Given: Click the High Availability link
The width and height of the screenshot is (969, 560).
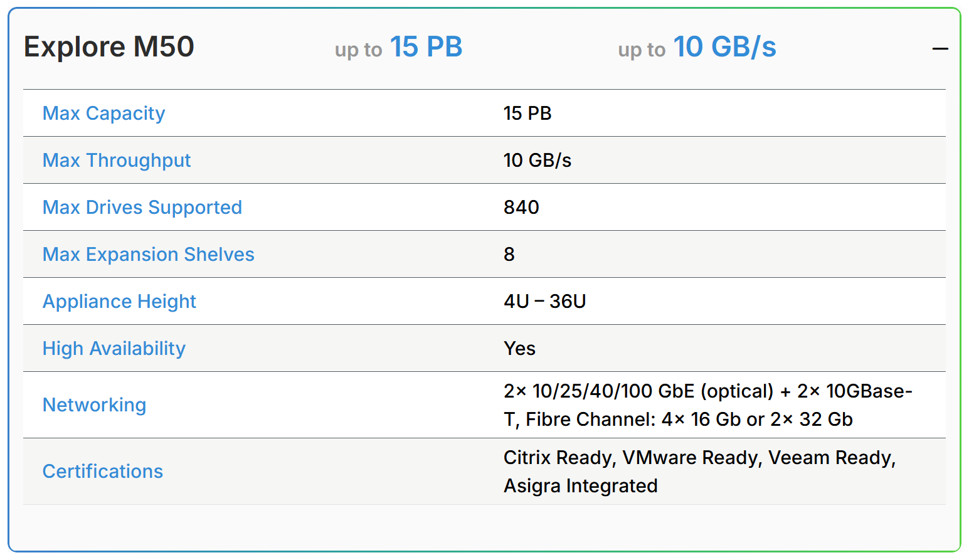Looking at the screenshot, I should tap(114, 349).
